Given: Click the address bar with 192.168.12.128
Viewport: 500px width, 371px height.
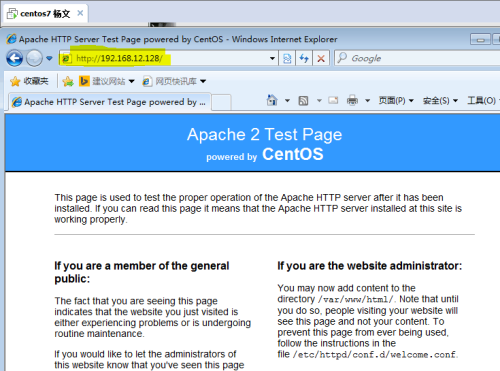Looking at the screenshot, I should coord(169,59).
